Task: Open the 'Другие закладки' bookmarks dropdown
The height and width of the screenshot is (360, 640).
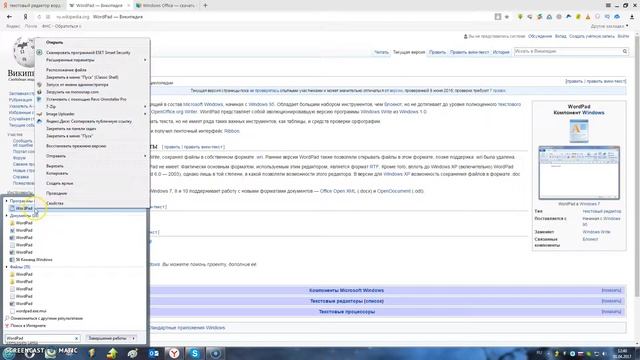Action: [609, 26]
